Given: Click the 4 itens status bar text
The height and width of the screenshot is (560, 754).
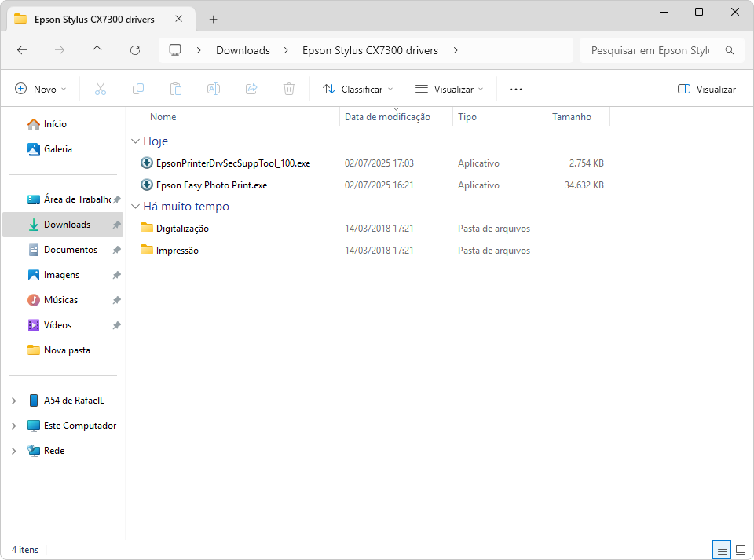Looking at the screenshot, I should [x=25, y=550].
